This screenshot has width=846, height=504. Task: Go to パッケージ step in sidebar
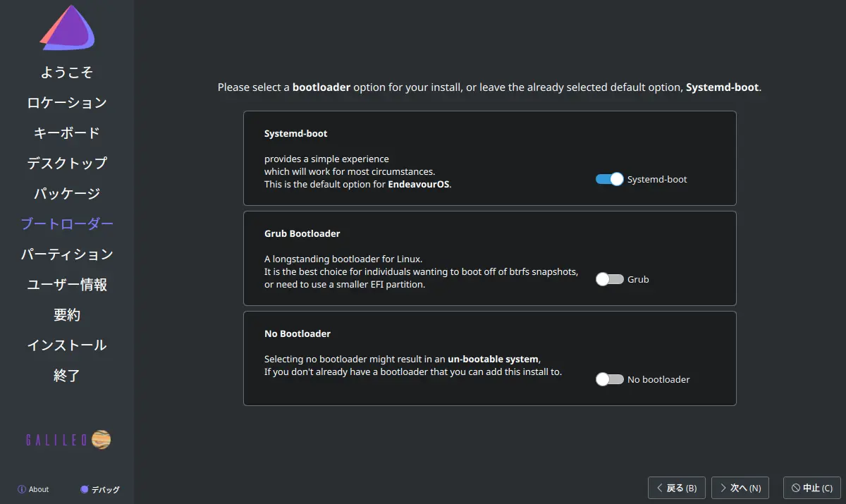pyautogui.click(x=67, y=194)
